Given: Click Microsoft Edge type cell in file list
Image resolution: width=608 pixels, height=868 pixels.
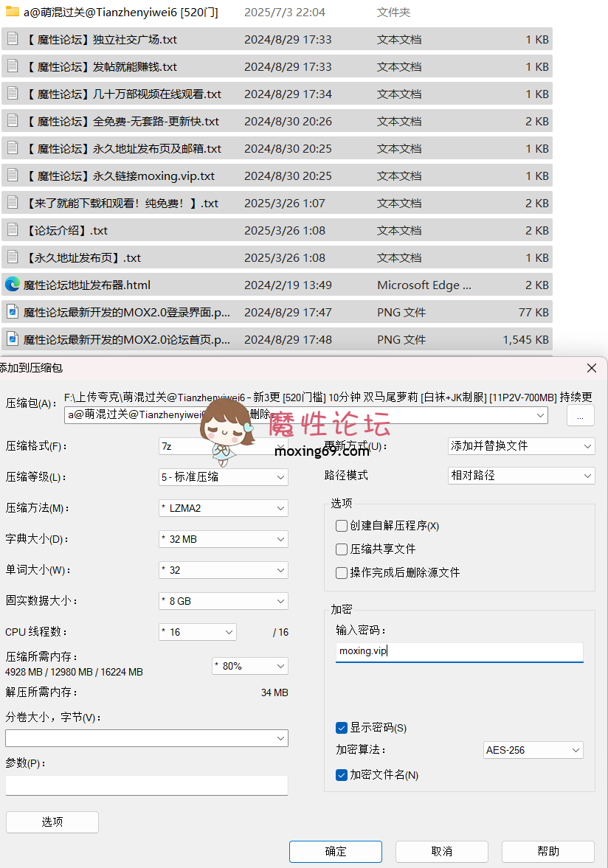Looking at the screenshot, I should coord(424,285).
